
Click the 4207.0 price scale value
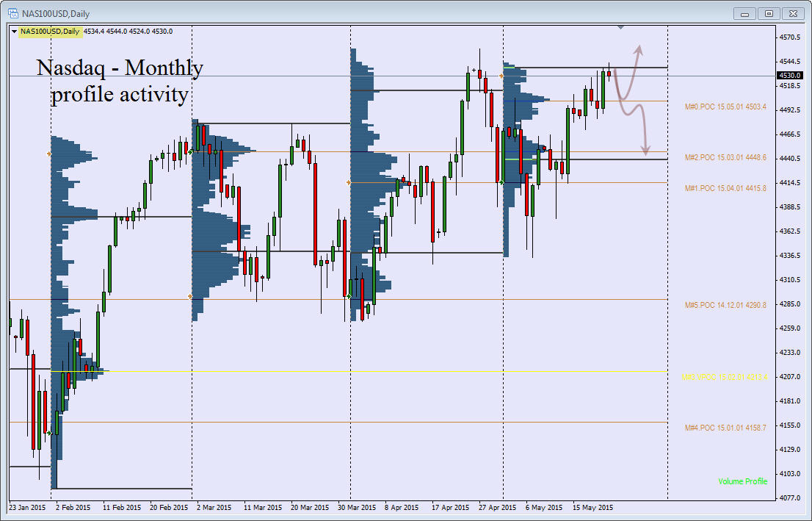point(790,377)
